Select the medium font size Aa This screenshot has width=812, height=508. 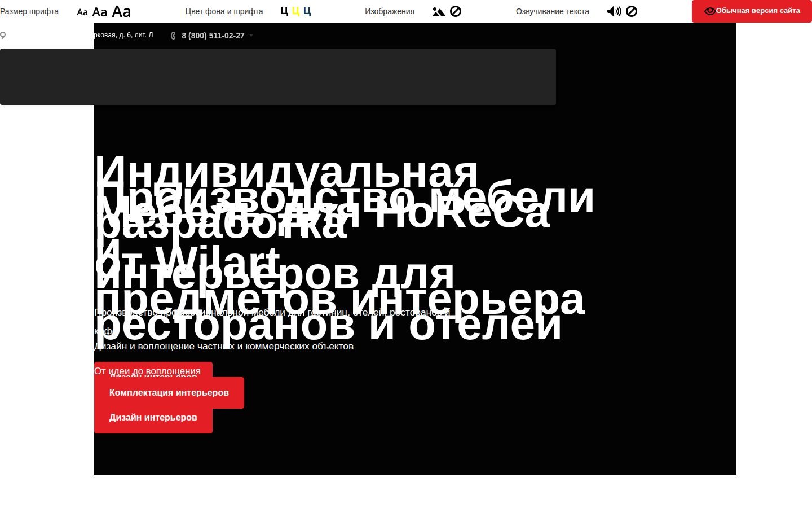(100, 12)
